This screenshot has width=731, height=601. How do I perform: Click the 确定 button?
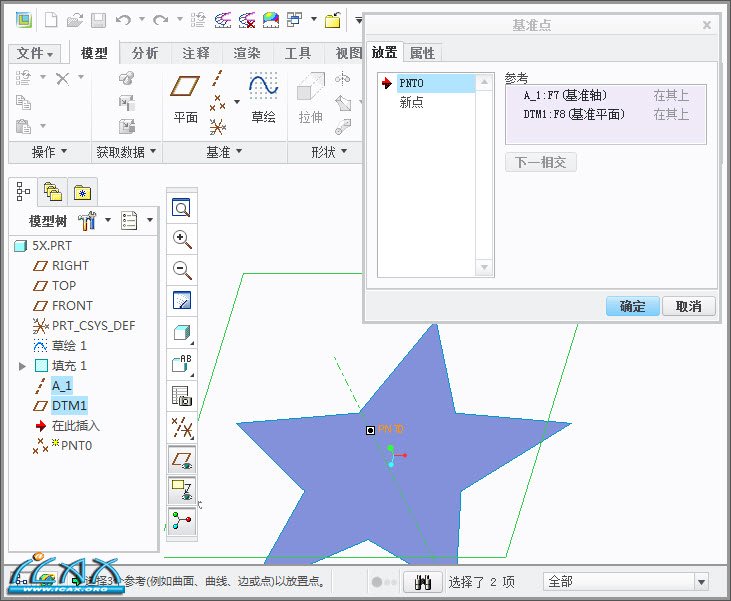pyautogui.click(x=632, y=306)
